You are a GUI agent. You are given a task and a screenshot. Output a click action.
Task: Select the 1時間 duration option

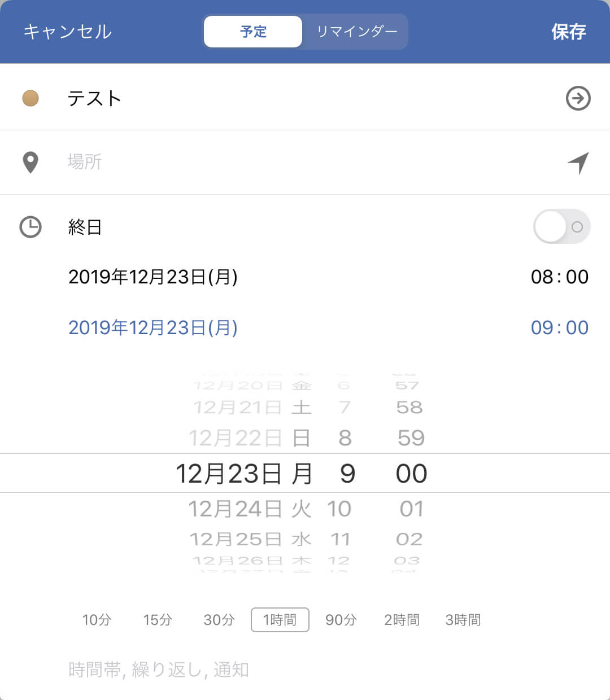pos(280,620)
